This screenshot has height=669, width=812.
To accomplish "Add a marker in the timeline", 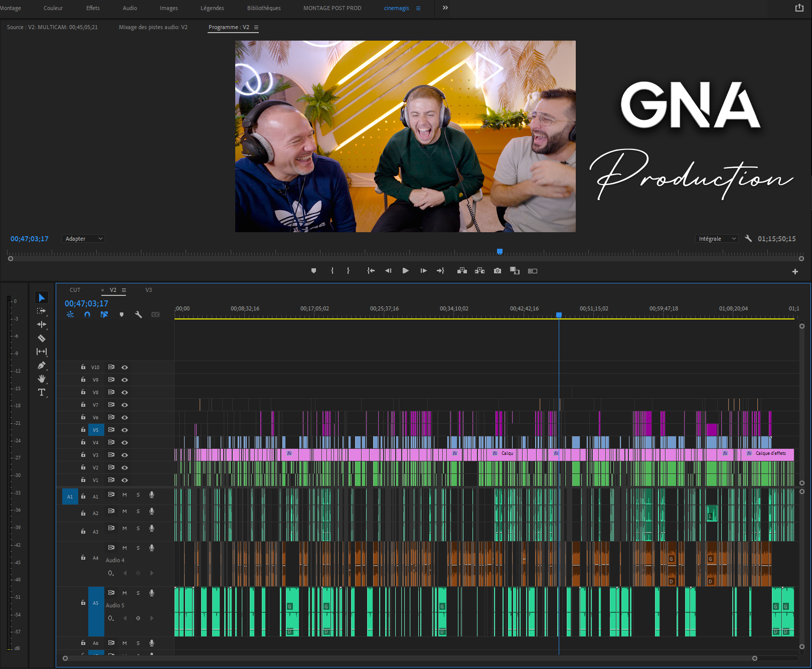I will [121, 314].
